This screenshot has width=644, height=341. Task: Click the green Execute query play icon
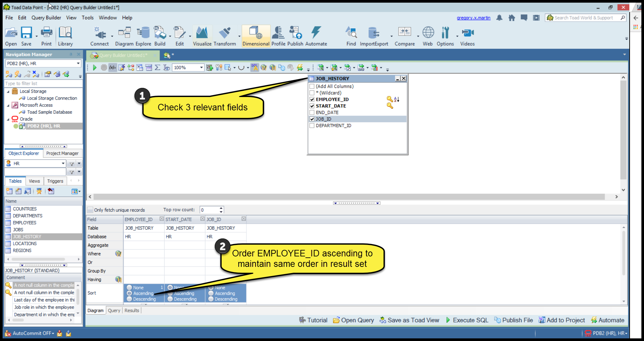click(95, 68)
